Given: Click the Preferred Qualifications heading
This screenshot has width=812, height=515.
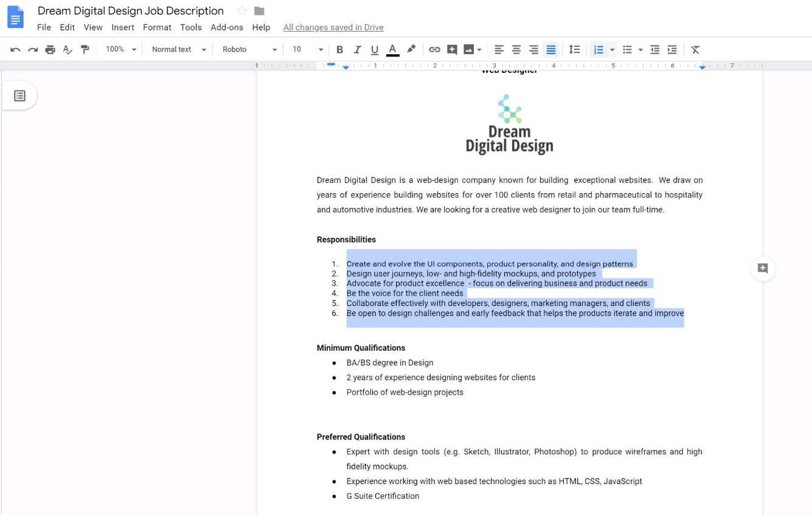Looking at the screenshot, I should (x=361, y=437).
